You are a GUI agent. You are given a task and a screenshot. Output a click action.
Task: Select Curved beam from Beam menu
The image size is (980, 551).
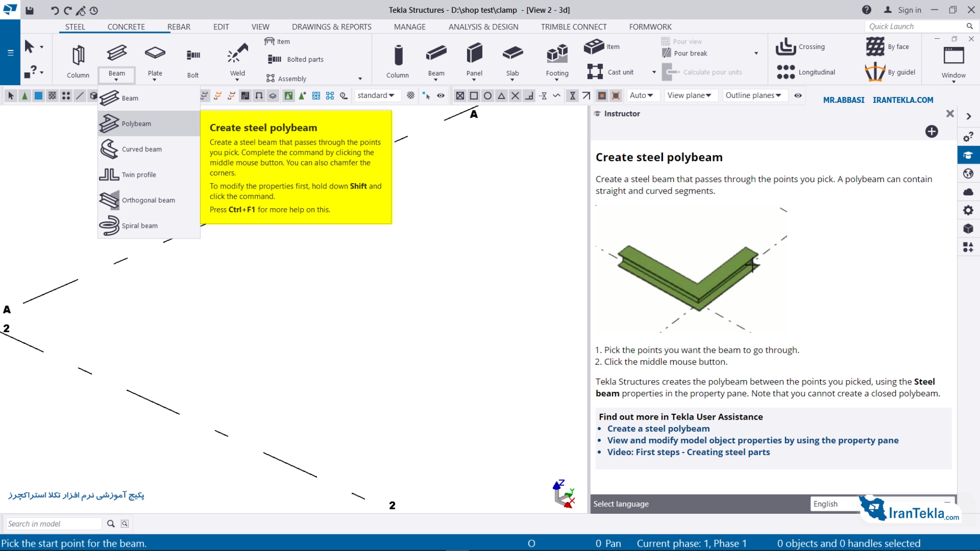[149, 149]
